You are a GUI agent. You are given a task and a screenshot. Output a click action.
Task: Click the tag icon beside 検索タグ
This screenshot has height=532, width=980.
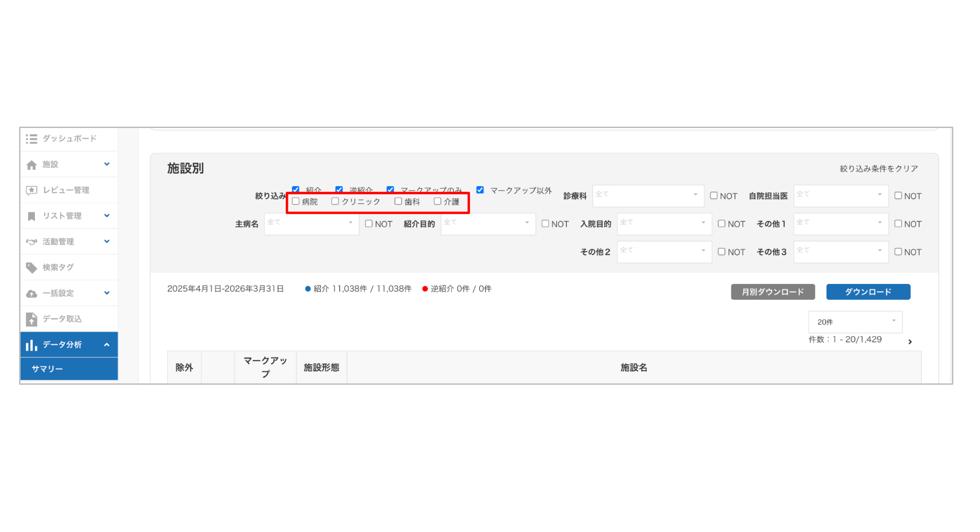[31, 267]
